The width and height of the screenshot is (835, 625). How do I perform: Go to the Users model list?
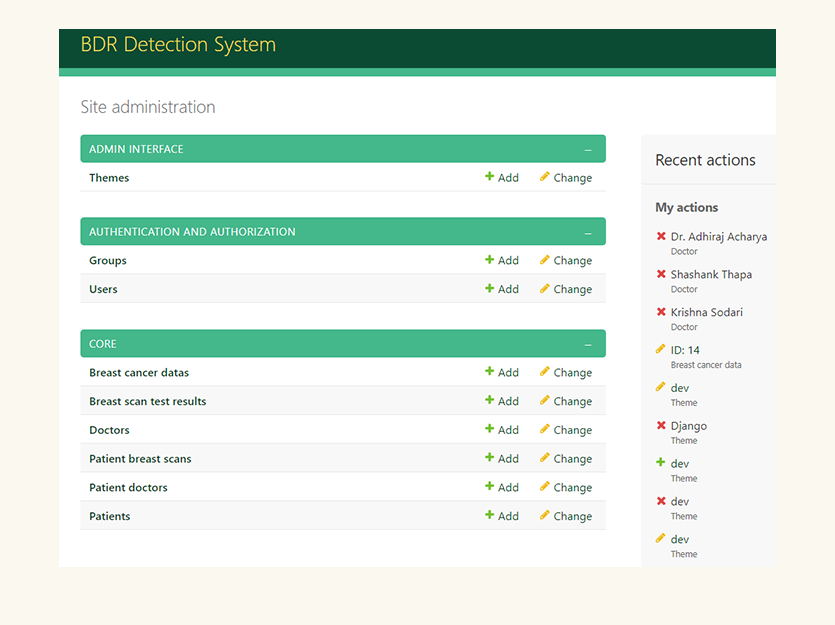point(103,289)
